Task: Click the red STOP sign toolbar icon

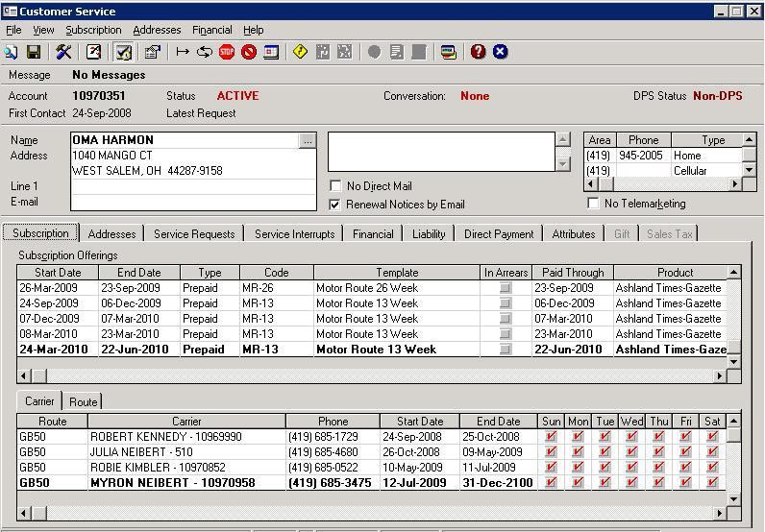Action: pyautogui.click(x=227, y=52)
